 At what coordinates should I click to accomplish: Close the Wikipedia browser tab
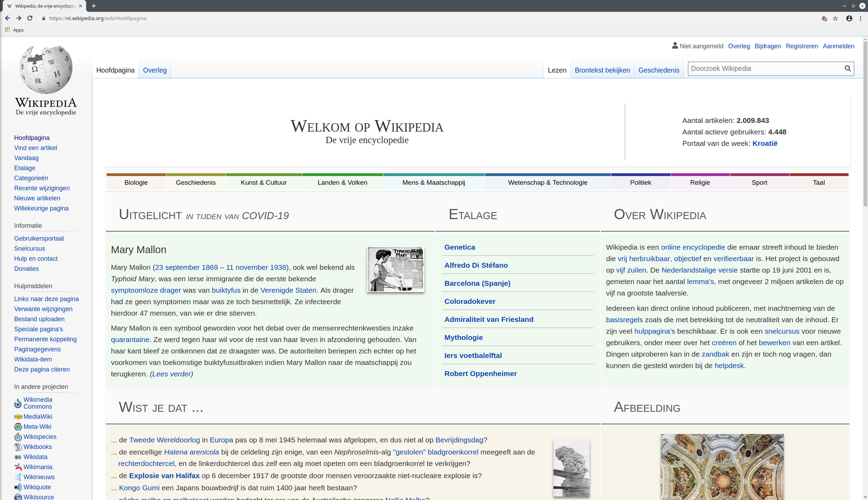[x=80, y=6]
